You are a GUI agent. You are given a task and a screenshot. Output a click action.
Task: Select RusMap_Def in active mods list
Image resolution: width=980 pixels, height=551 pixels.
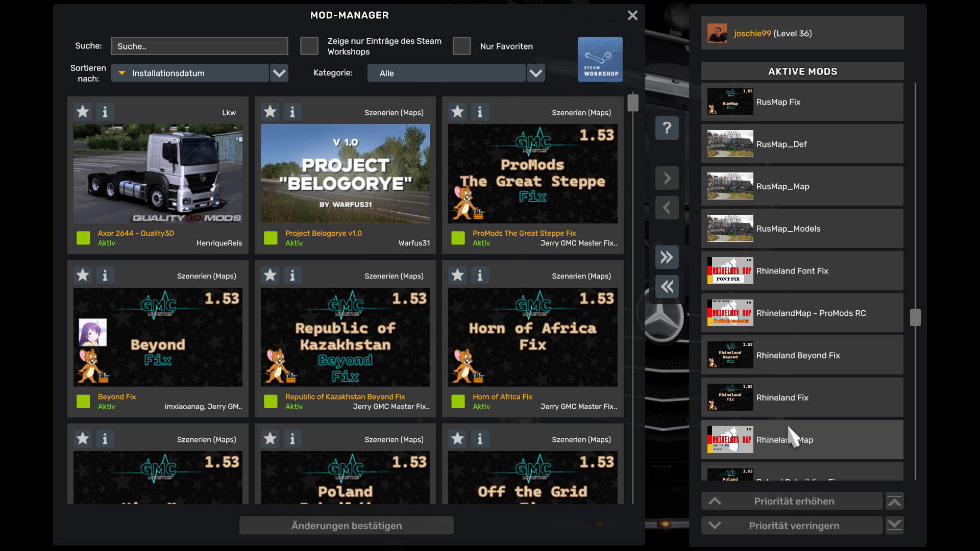[802, 144]
